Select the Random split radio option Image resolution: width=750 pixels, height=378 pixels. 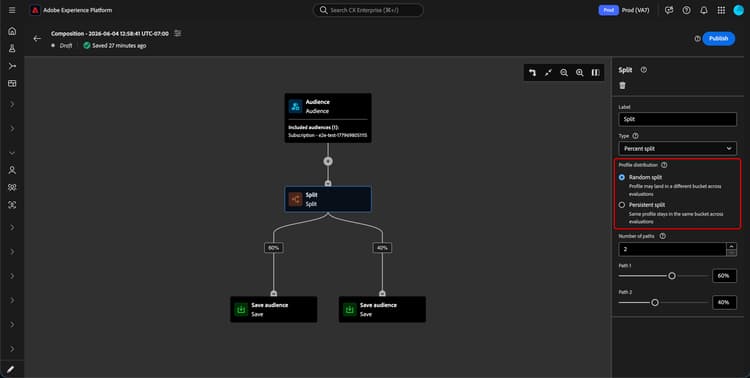(622, 178)
